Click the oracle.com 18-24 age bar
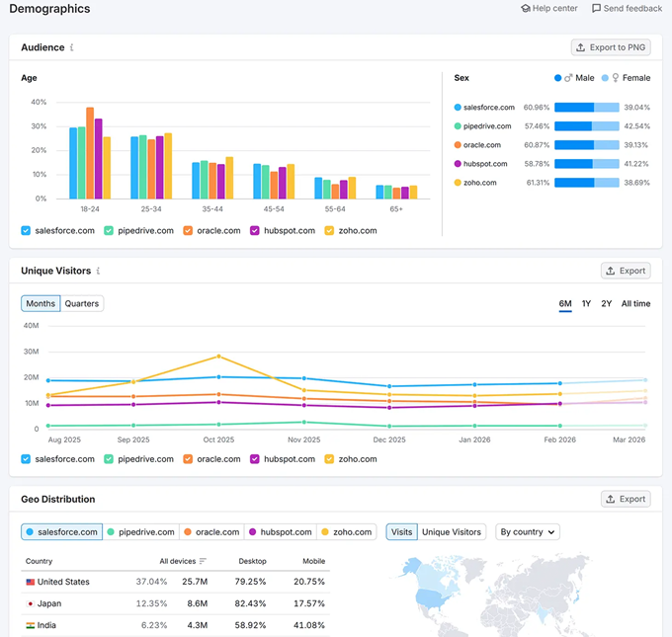This screenshot has height=637, width=672. coord(90,153)
